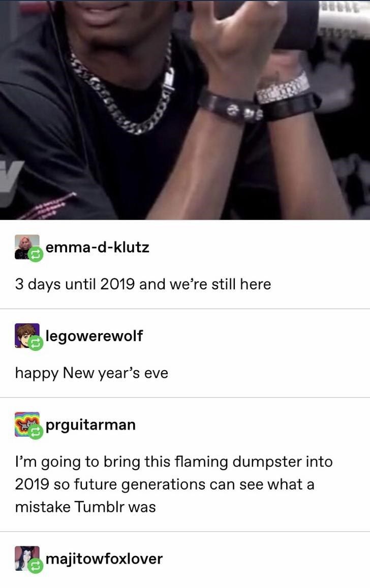Click the reblog badge on majitowfoxlover's avatar
The height and width of the screenshot is (588, 370).
point(36,566)
